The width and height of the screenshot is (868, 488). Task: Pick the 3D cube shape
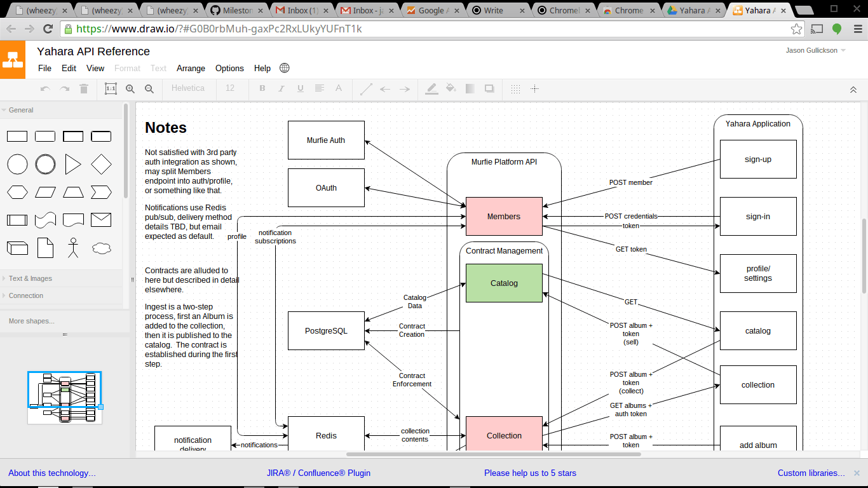point(17,248)
